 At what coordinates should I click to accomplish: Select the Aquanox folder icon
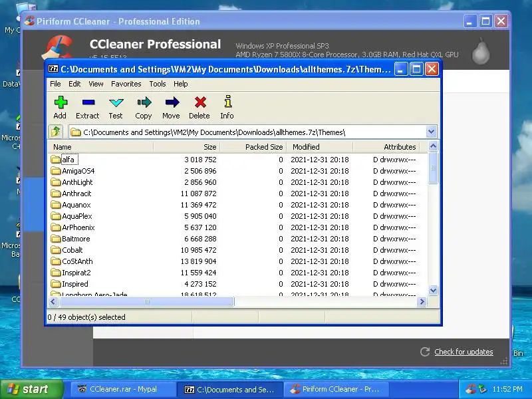(56, 205)
